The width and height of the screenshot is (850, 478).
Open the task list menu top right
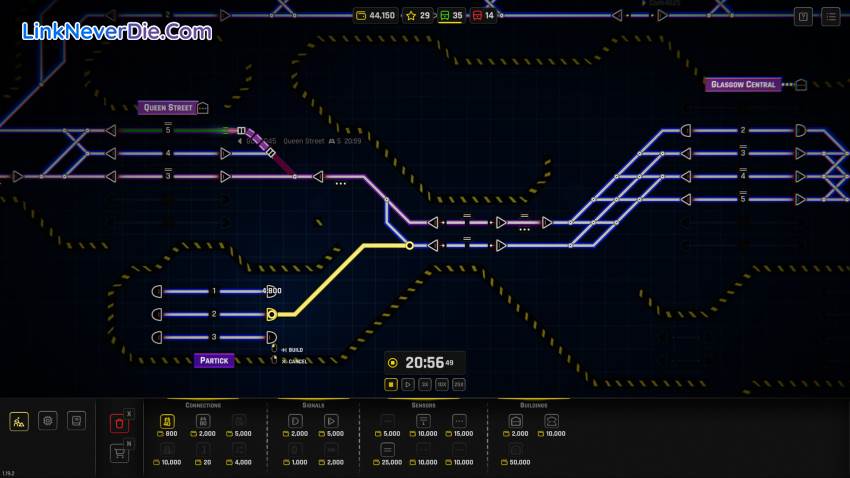[831, 16]
